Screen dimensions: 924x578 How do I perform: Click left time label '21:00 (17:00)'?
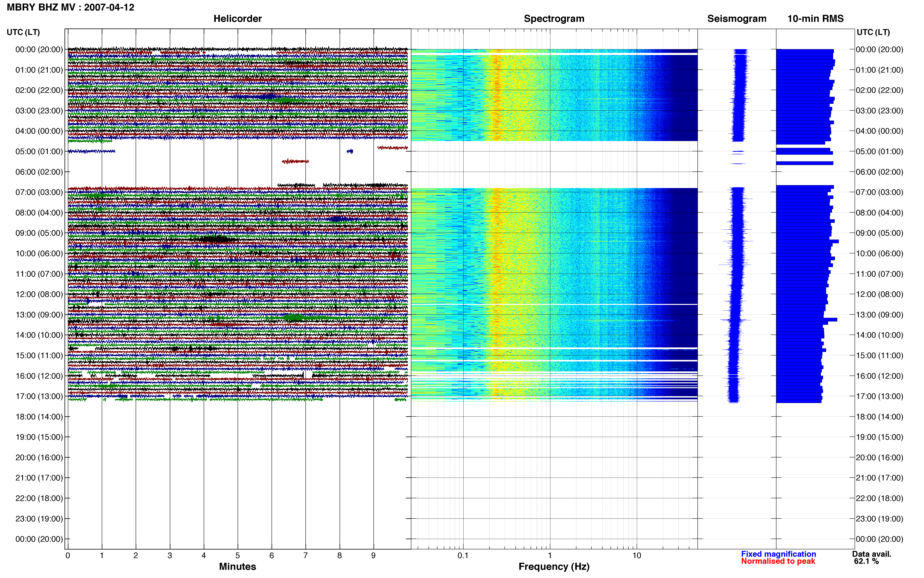tap(39, 478)
